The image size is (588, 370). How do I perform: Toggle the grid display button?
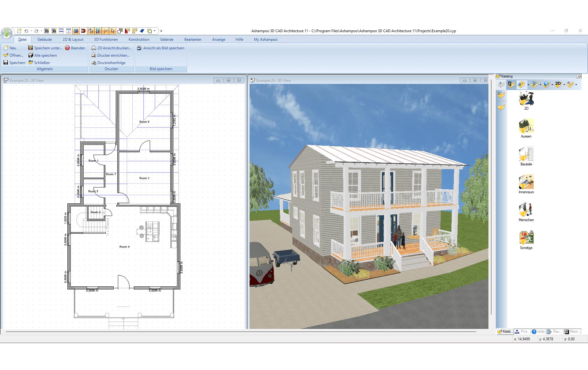point(76,31)
